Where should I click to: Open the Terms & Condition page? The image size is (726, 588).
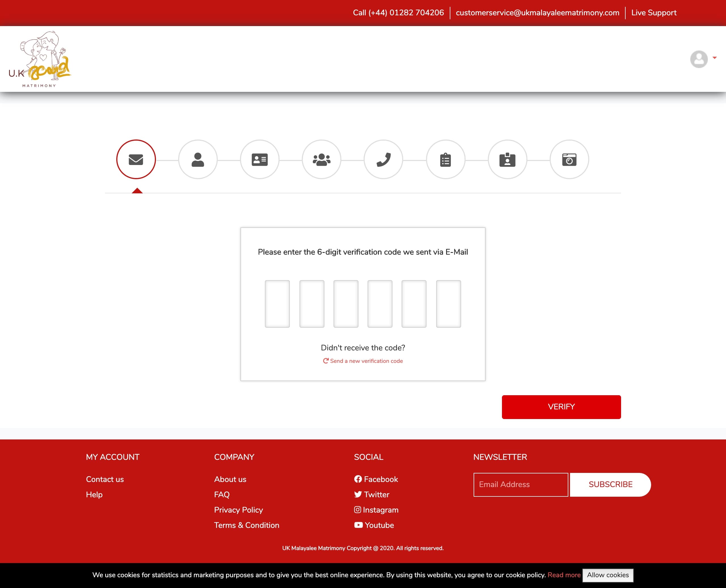coord(247,525)
